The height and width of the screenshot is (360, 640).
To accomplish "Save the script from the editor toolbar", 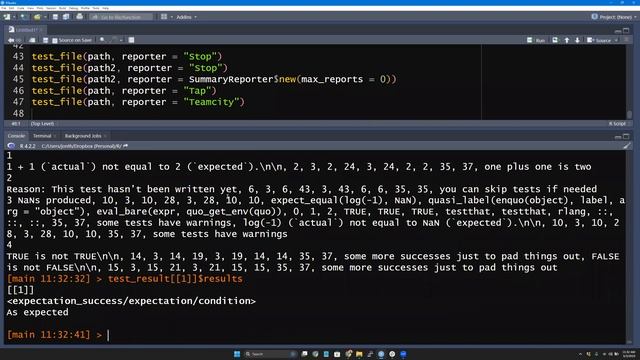I will tap(45, 40).
